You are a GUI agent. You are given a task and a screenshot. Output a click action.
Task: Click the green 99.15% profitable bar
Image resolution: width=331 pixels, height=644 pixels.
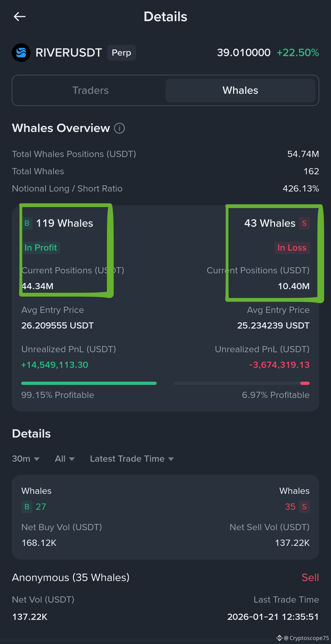click(89, 383)
